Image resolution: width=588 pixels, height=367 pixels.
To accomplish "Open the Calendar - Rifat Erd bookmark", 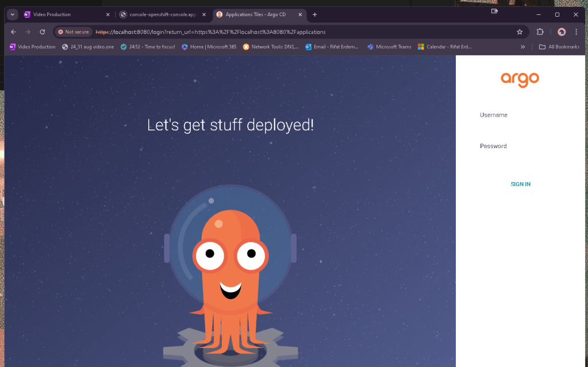I will (445, 47).
